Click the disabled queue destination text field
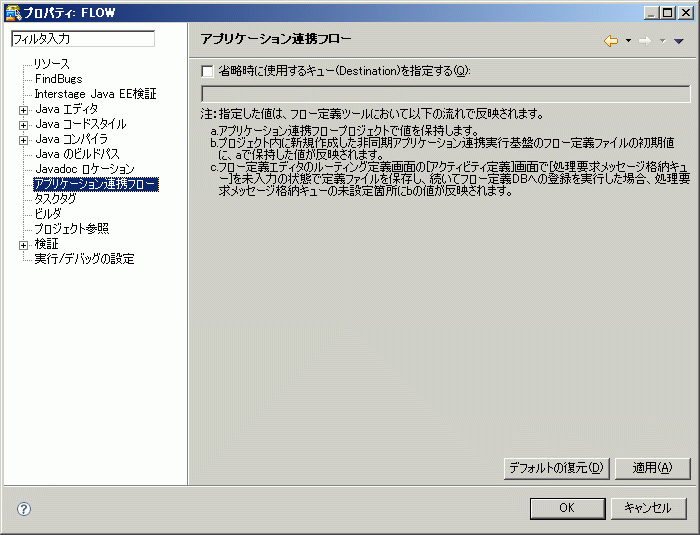The height and width of the screenshot is (535, 700). [446, 94]
